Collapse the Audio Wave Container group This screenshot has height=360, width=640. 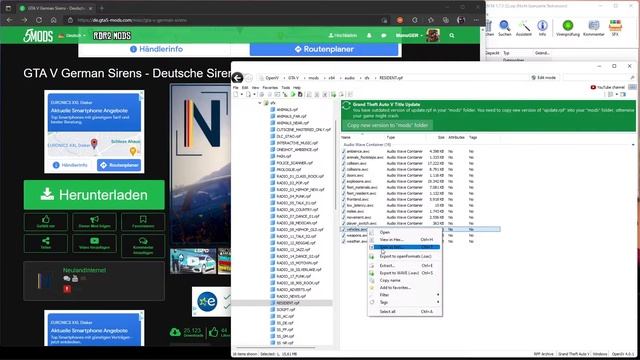633,144
